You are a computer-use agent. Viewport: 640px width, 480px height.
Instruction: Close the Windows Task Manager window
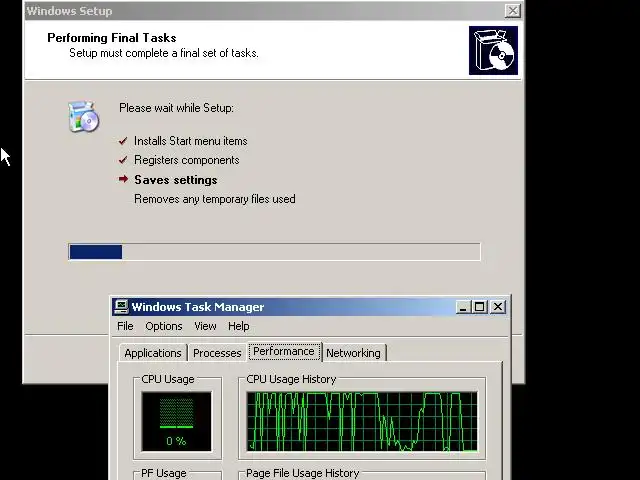coord(498,307)
